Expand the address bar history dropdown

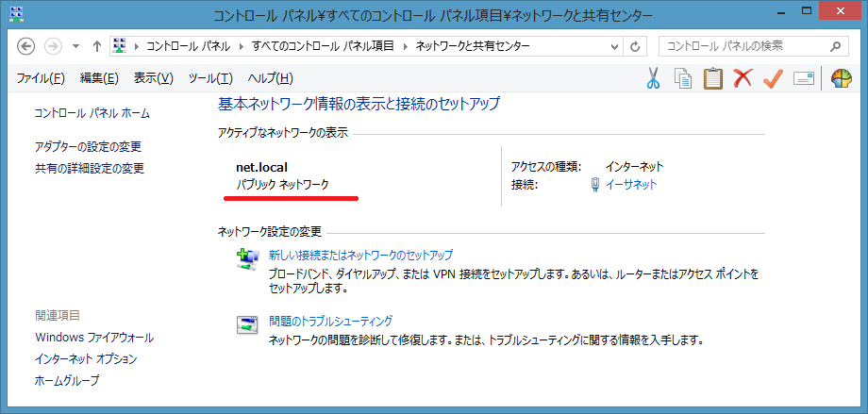(613, 46)
